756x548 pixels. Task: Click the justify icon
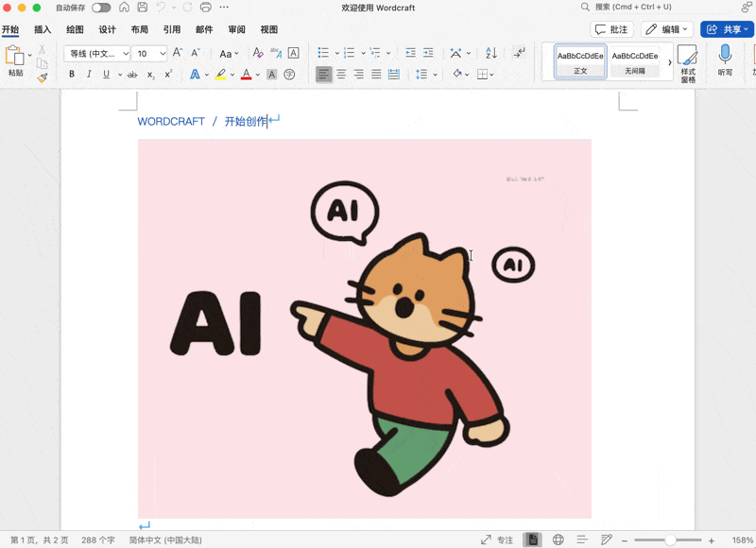(x=376, y=75)
